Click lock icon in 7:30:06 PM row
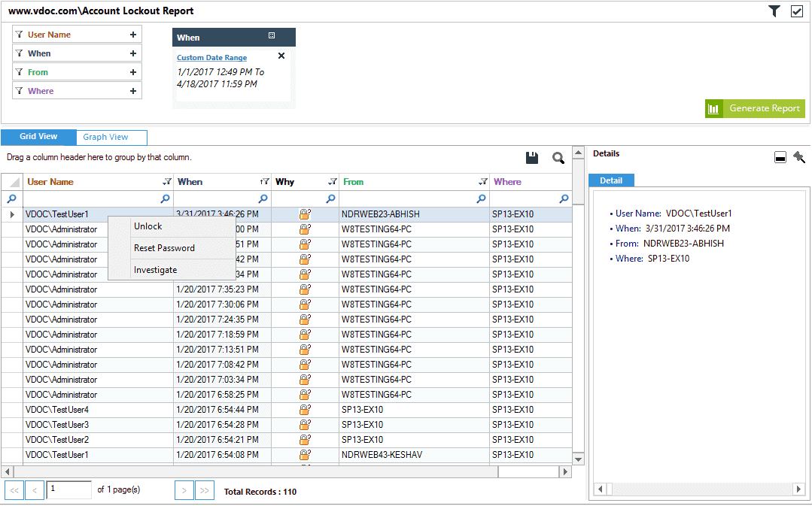This screenshot has width=812, height=506. coord(305,305)
